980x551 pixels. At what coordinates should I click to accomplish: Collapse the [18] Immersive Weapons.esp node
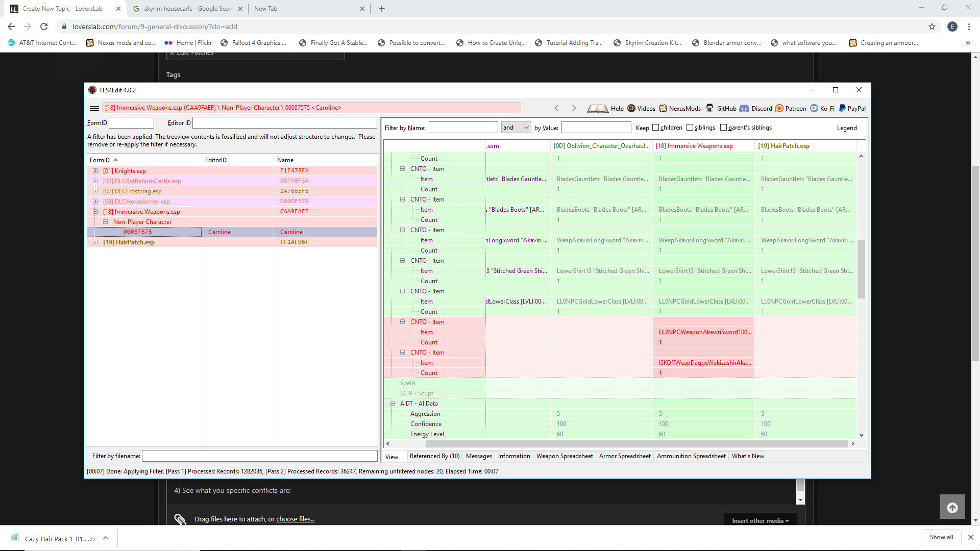[x=95, y=212]
